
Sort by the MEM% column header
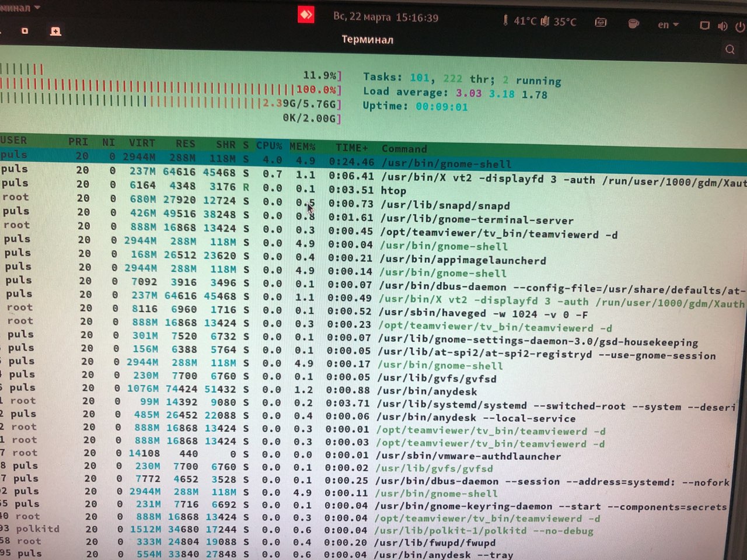[x=302, y=146]
